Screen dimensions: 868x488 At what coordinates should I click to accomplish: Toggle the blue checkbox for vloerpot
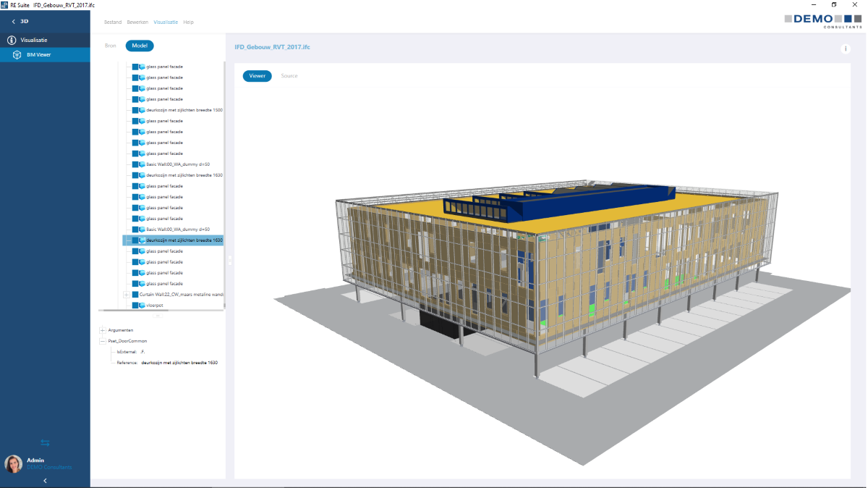click(x=135, y=306)
